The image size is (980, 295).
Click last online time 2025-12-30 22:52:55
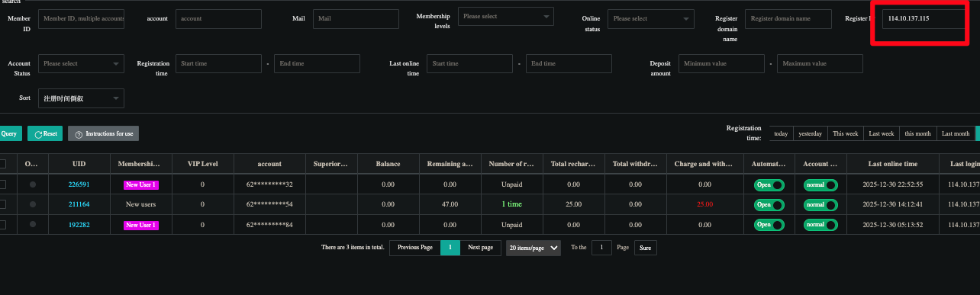pyautogui.click(x=893, y=184)
